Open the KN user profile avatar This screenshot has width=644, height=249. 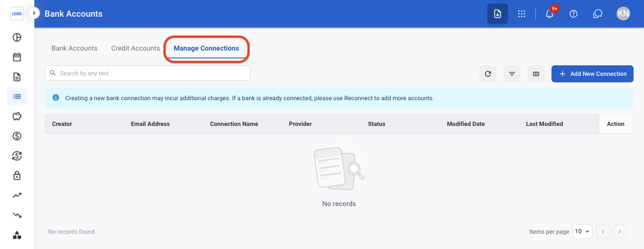coord(623,13)
